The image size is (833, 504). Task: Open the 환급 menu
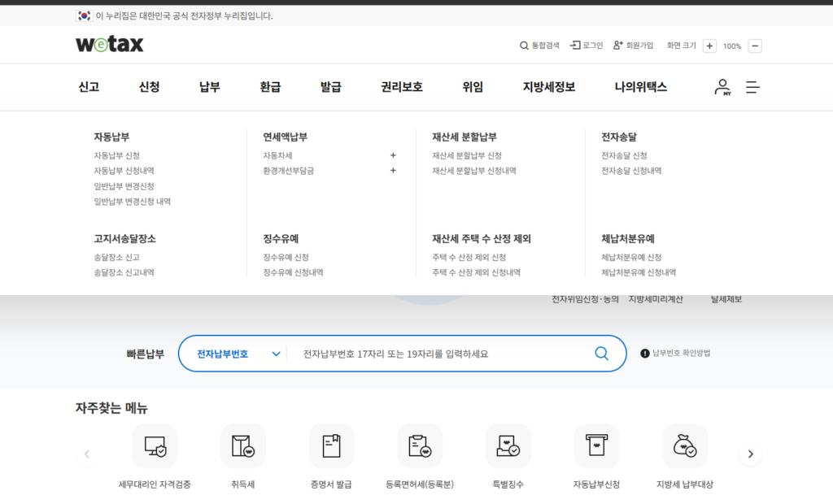270,87
